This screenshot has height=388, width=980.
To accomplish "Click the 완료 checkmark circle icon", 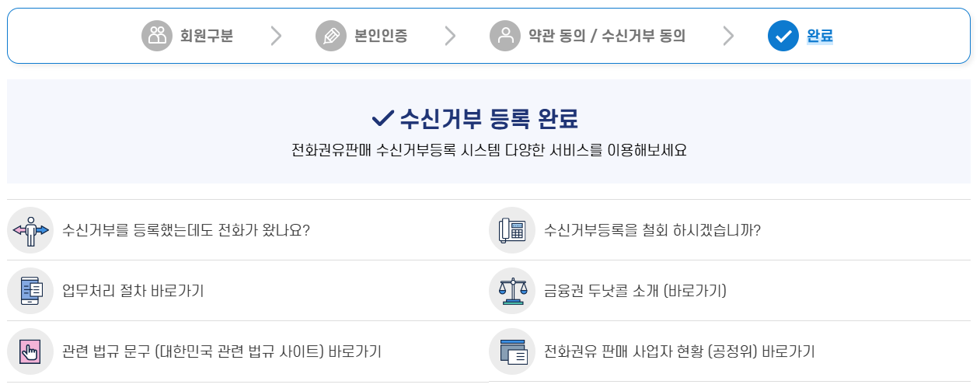I will (783, 35).
